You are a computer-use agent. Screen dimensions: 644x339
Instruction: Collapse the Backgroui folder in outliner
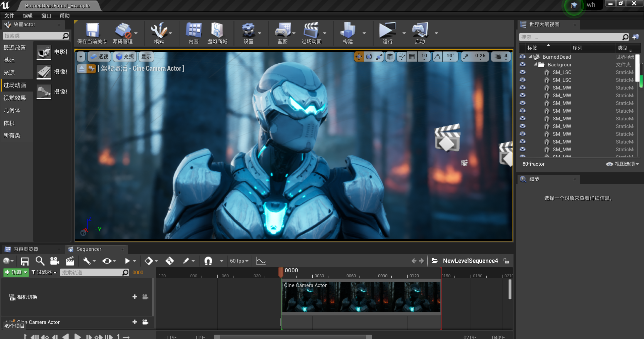tap(535, 64)
